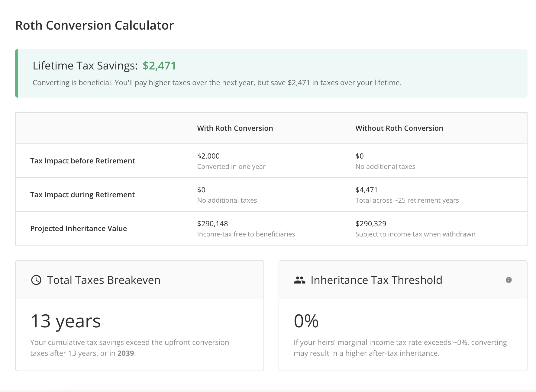Select the 'Tax Impact before Retirement' row label

82,161
